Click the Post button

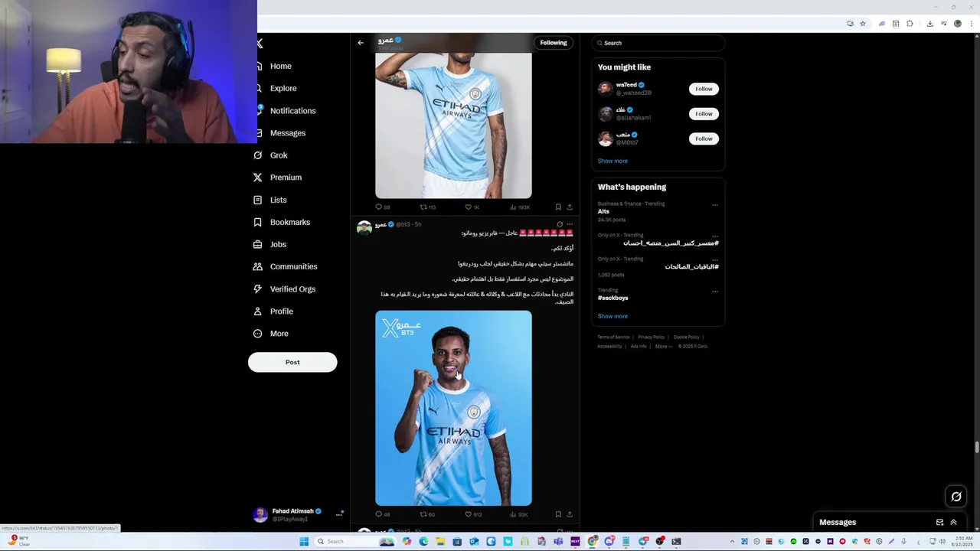coord(292,362)
